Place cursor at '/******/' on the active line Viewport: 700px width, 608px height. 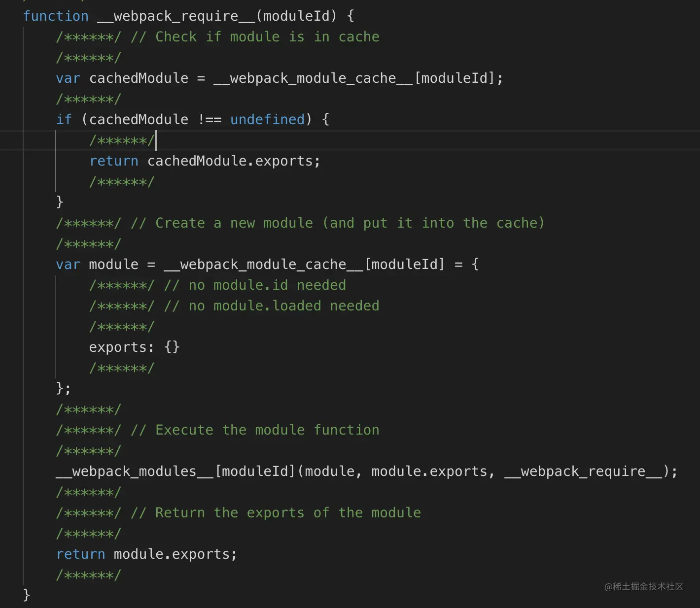pyautogui.click(x=122, y=140)
